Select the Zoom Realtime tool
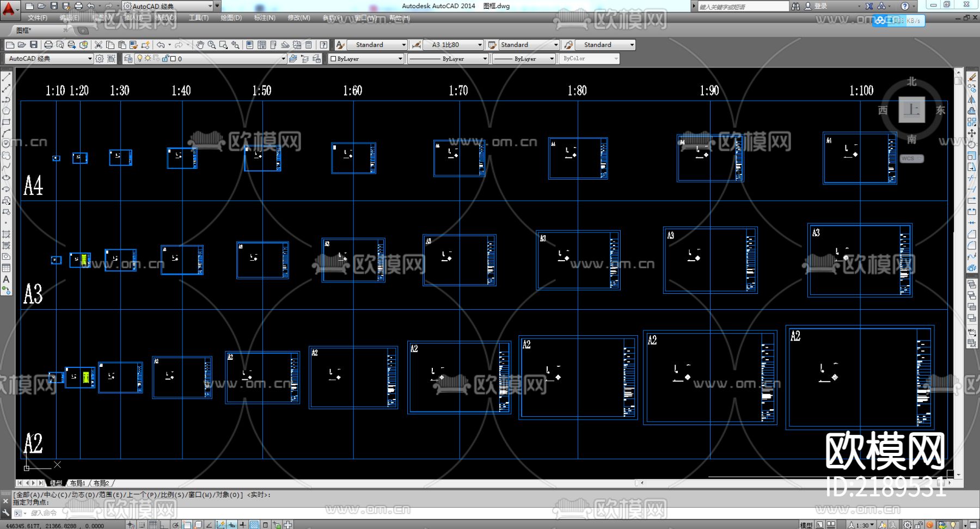 211,45
